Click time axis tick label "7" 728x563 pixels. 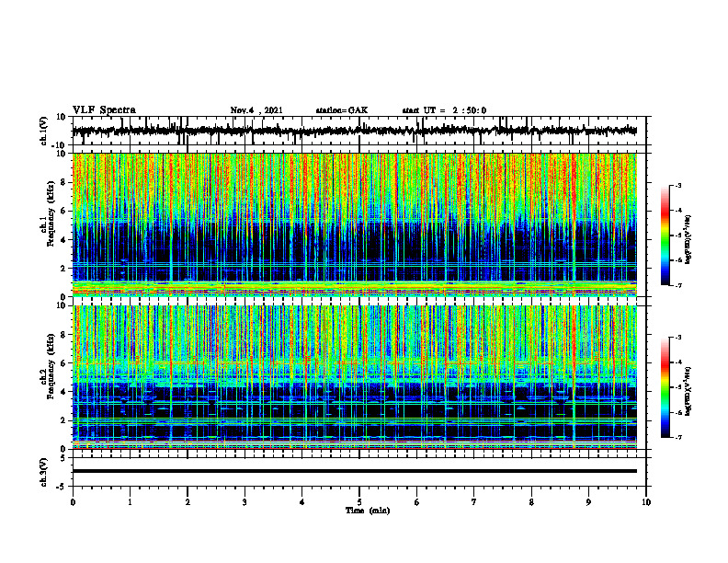tap(474, 502)
